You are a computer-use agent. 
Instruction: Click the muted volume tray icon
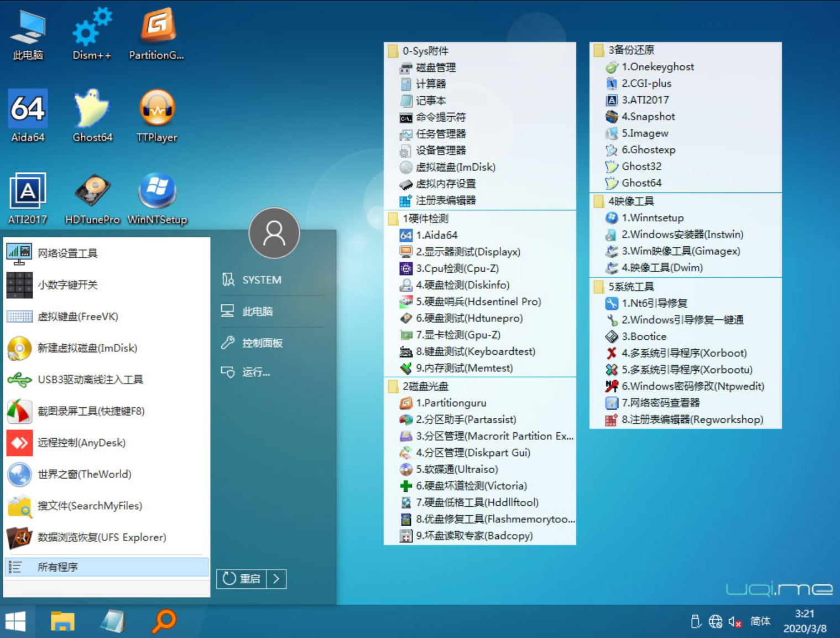pyautogui.click(x=735, y=622)
